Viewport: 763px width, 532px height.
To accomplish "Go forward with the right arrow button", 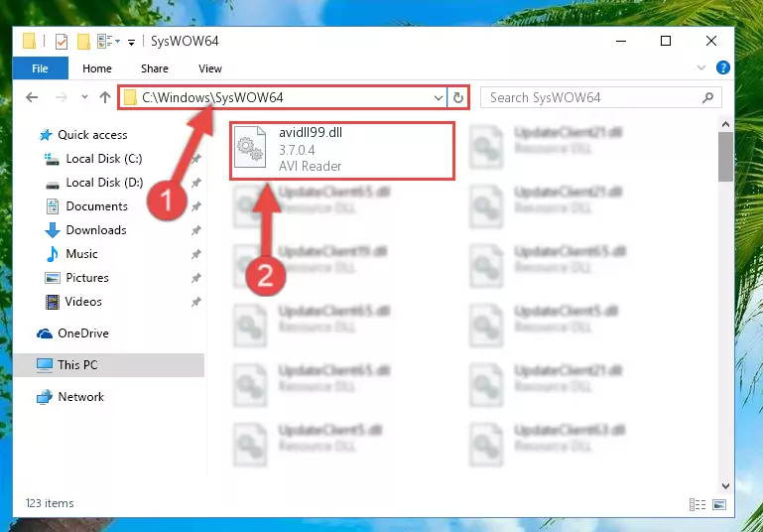I will point(61,97).
